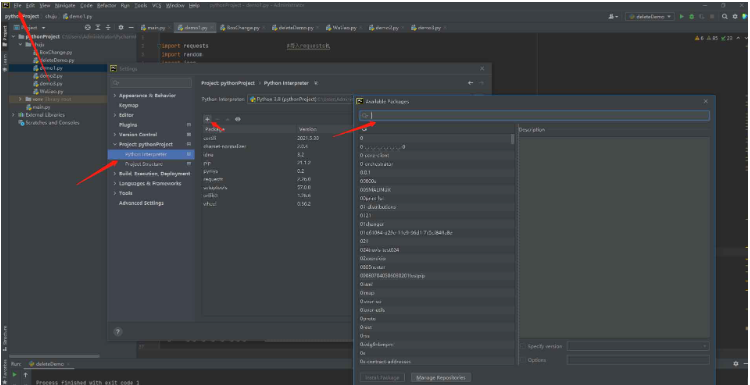Enable the Specify version checkbox
The width and height of the screenshot is (750, 385).
[x=523, y=346]
